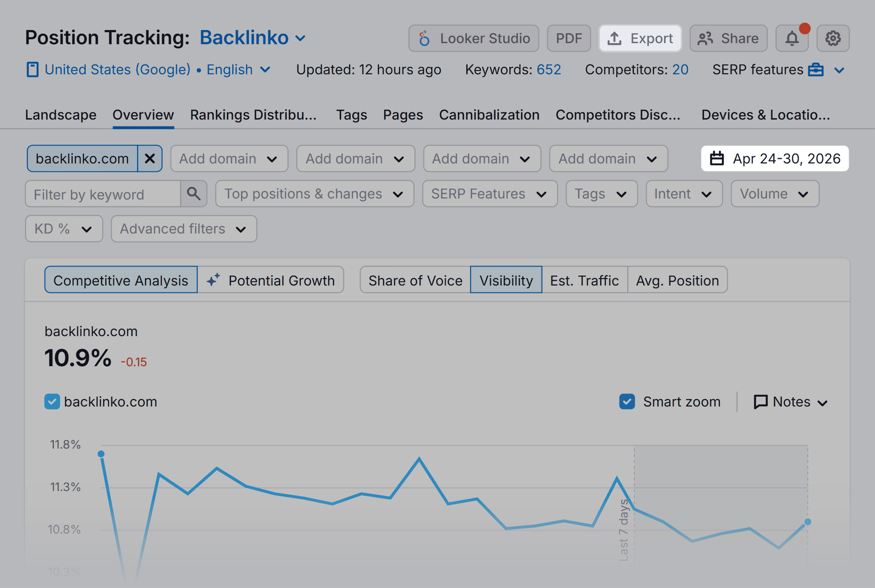Screen dimensions: 875x588
Task: Open the Intent filter dropdown
Action: point(684,193)
